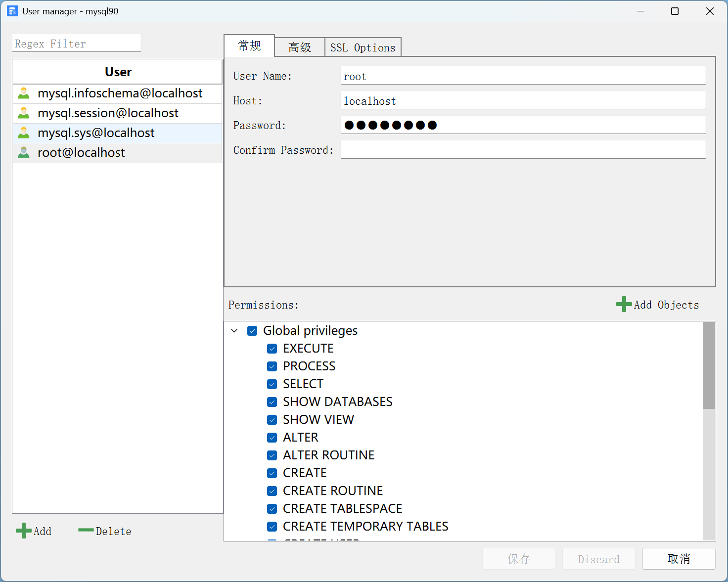The image size is (728, 582).
Task: Click the Password input field
Action: tap(523, 125)
